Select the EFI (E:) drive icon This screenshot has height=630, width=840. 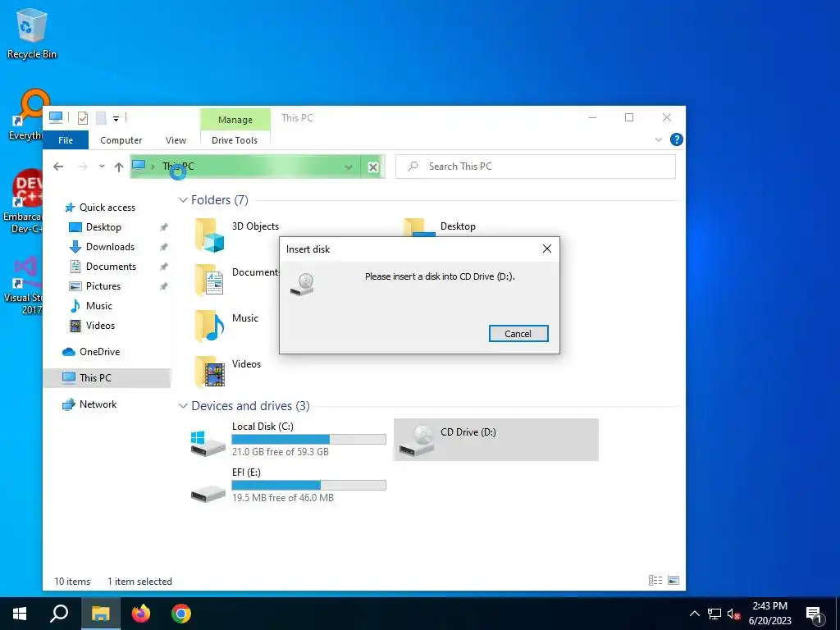[x=208, y=492]
